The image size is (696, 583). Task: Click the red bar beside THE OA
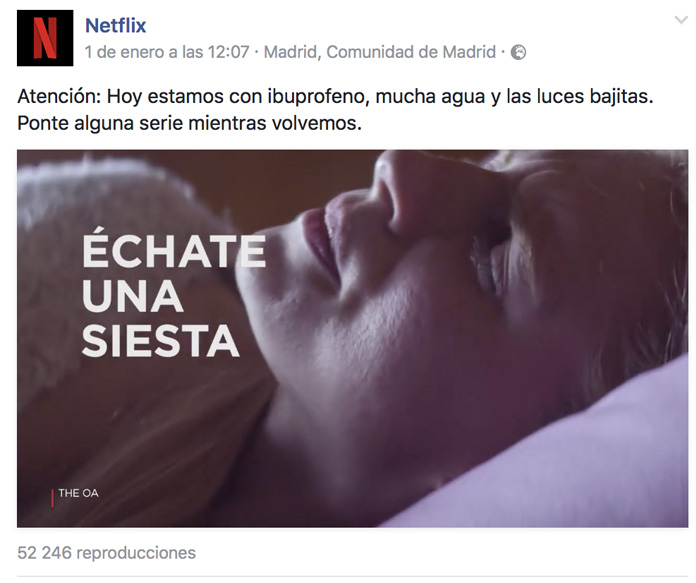point(52,498)
